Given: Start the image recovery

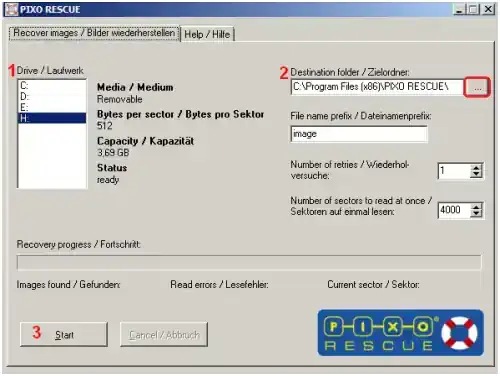Looking at the screenshot, I should pyautogui.click(x=64, y=334).
